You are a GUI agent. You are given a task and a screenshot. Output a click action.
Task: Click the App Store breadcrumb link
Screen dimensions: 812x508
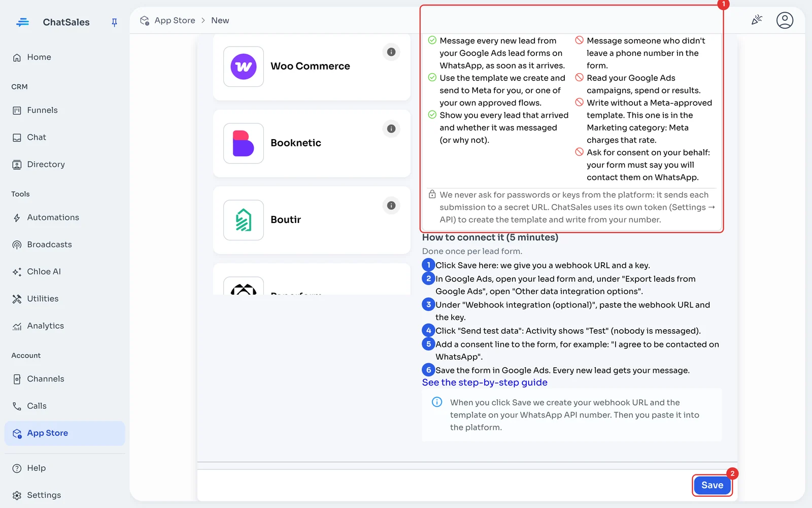[x=175, y=20]
